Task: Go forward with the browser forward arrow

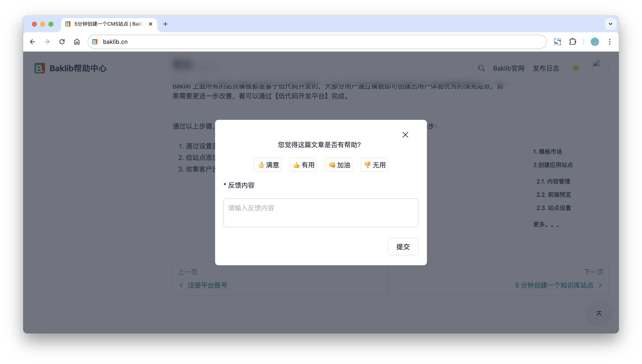Action: [x=47, y=42]
